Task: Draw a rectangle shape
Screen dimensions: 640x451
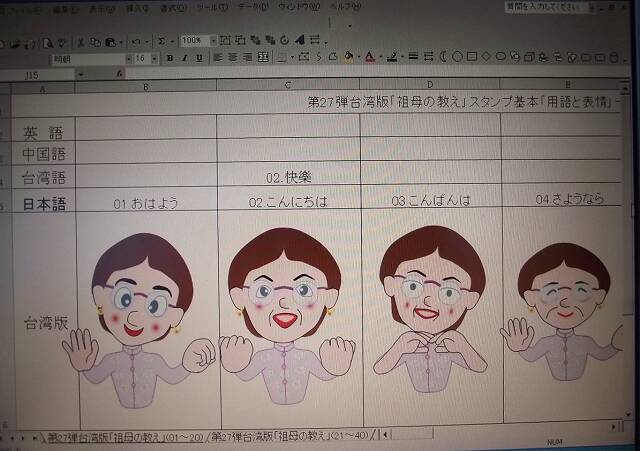Action: [x=472, y=56]
